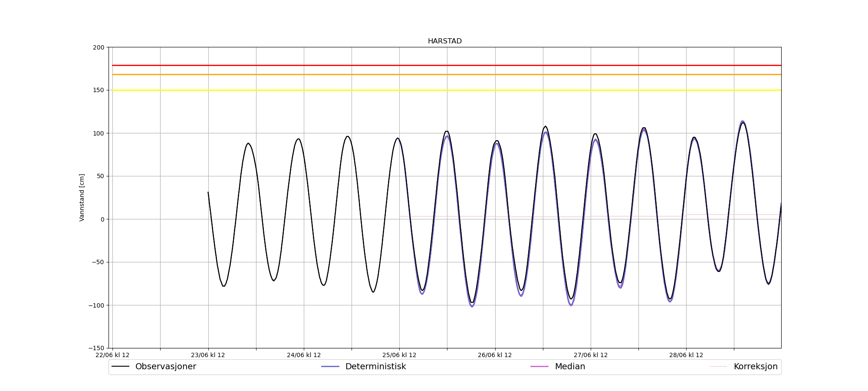Click the 28/06 kl 12 axis label

[x=686, y=355]
